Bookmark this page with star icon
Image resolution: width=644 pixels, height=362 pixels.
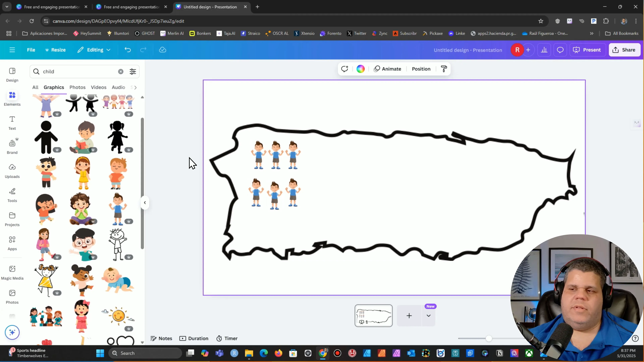541,21
